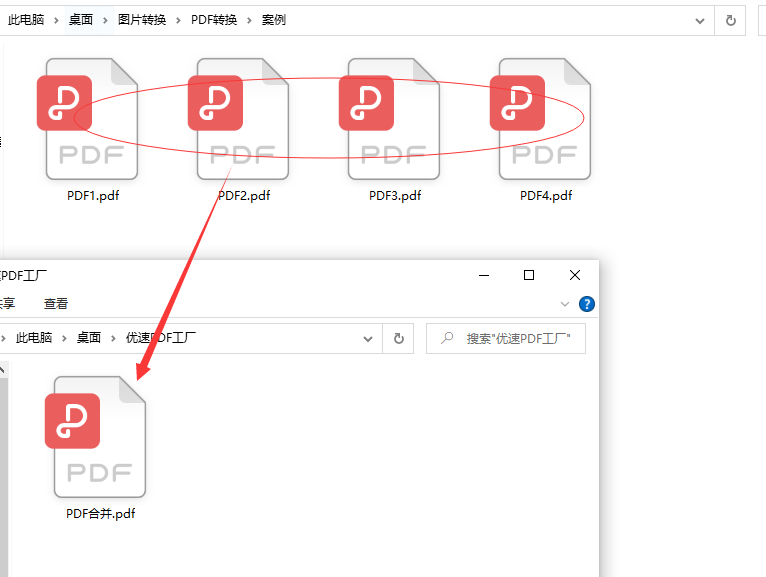
Task: Select the PDF合并.pdf file icon
Action: 95,437
